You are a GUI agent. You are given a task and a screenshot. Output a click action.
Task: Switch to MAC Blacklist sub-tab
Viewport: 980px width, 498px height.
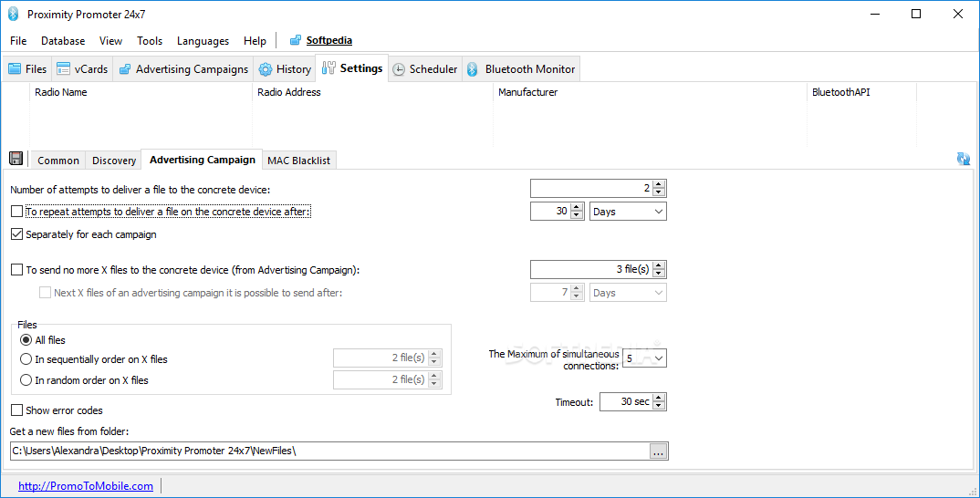(298, 161)
